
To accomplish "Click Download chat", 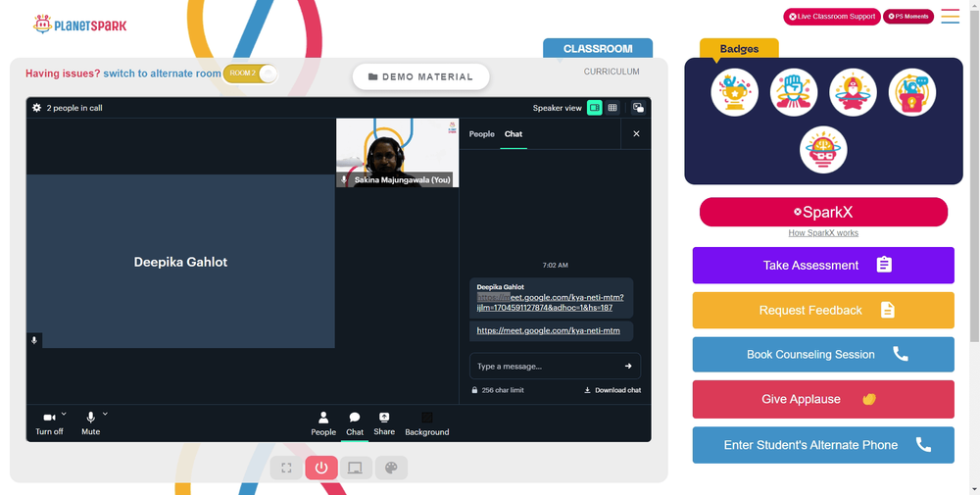I will [612, 390].
